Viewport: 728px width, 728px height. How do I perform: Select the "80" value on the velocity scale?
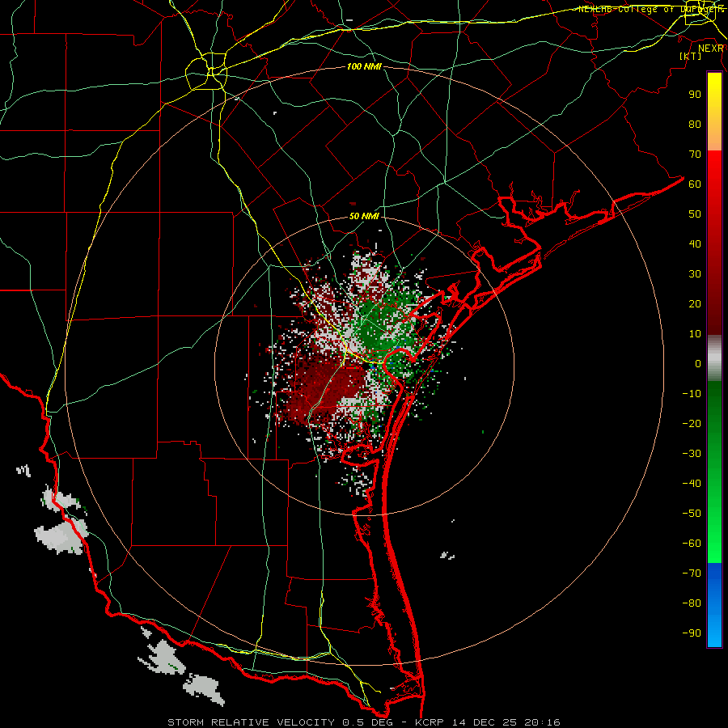click(695, 125)
